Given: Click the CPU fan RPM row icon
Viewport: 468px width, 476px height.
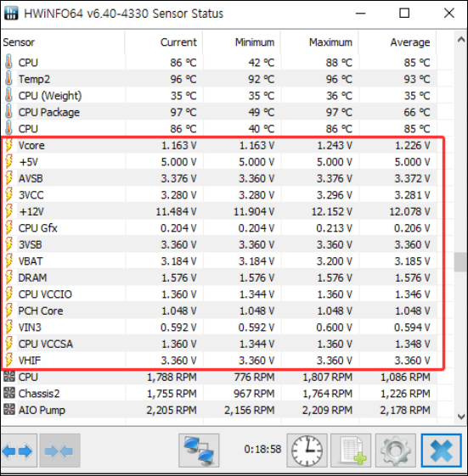Looking at the screenshot, I should [x=9, y=377].
